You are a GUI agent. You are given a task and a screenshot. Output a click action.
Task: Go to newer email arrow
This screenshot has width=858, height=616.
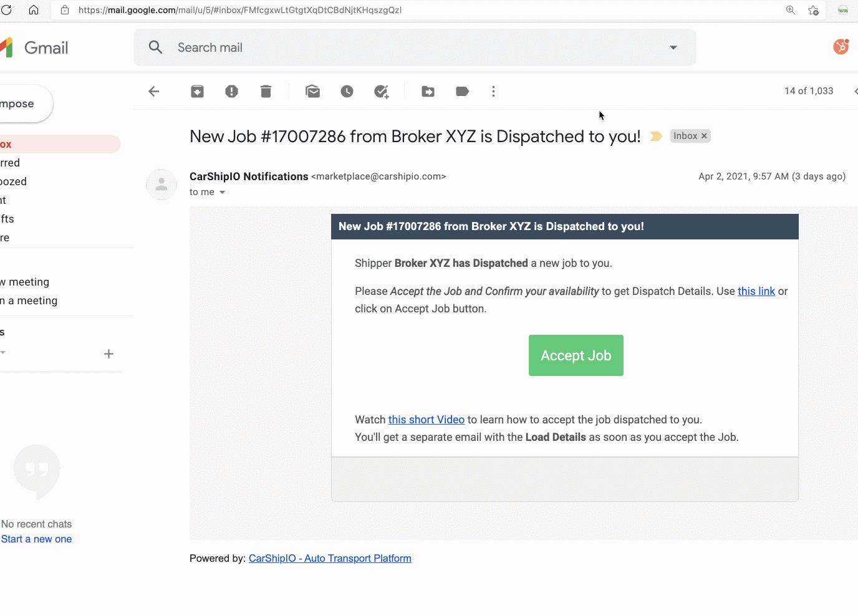point(856,91)
